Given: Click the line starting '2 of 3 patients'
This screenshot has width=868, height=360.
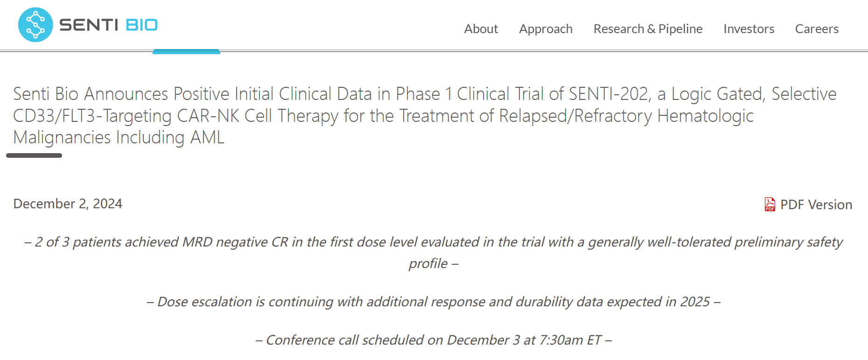Looking at the screenshot, I should pyautogui.click(x=434, y=242).
